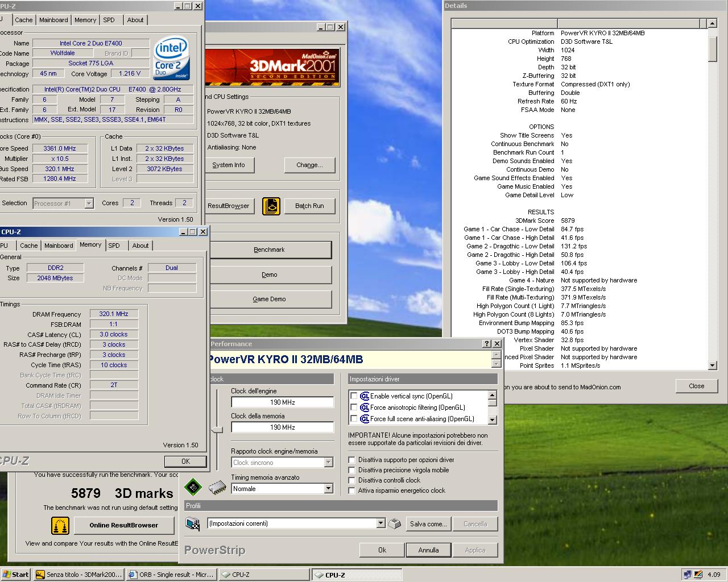Screen dimensions: 728x582
Task: Click the hotkey keyboard icon beside Salva come
Action: [395, 523]
